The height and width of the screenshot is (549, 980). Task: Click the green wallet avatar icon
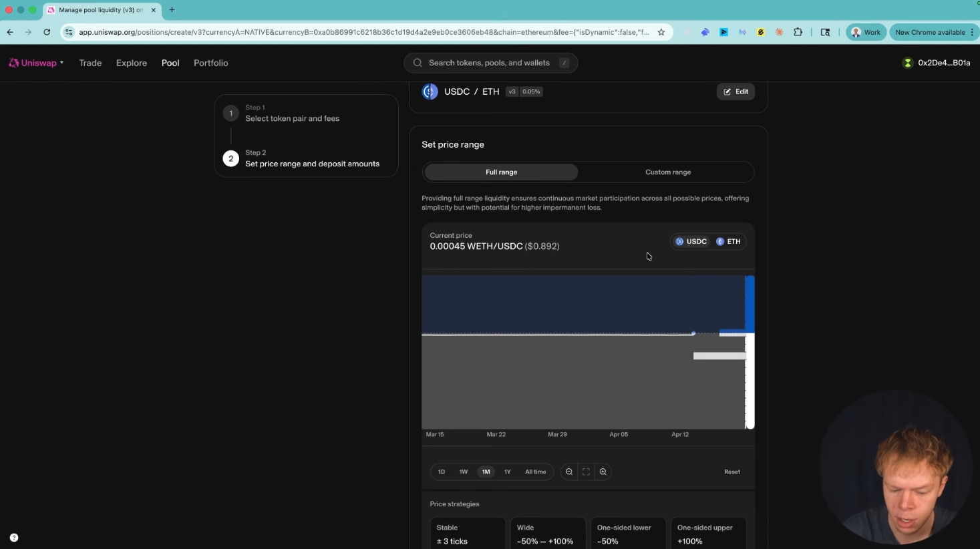click(x=907, y=63)
